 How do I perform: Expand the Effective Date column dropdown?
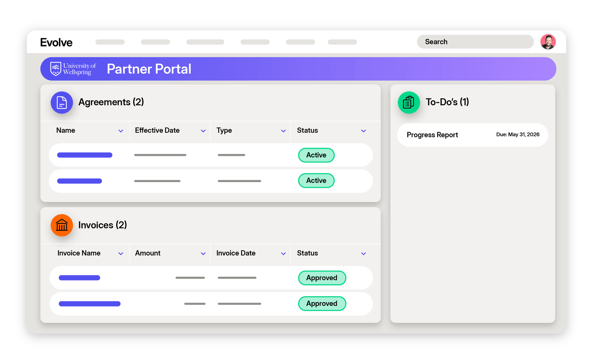(x=203, y=130)
